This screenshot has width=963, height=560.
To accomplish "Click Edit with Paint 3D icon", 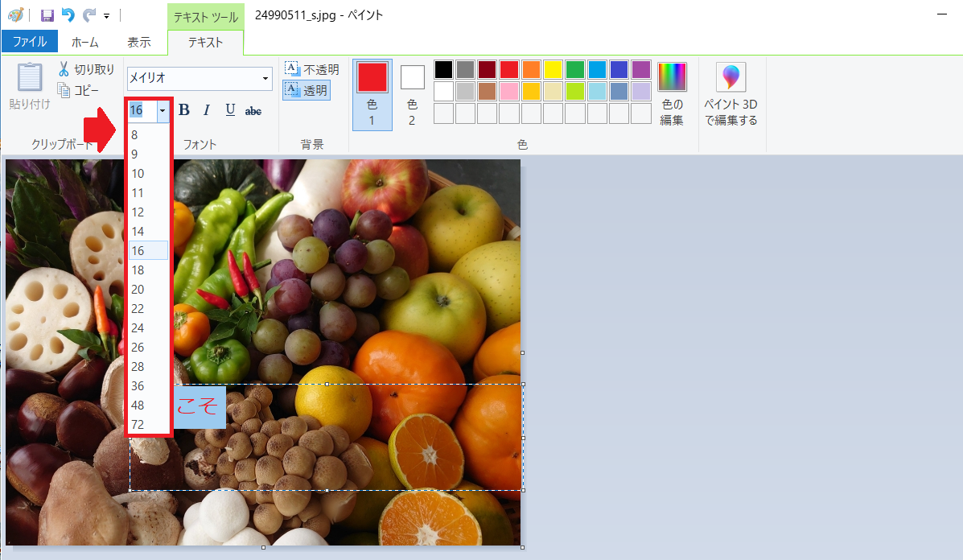I will click(730, 78).
